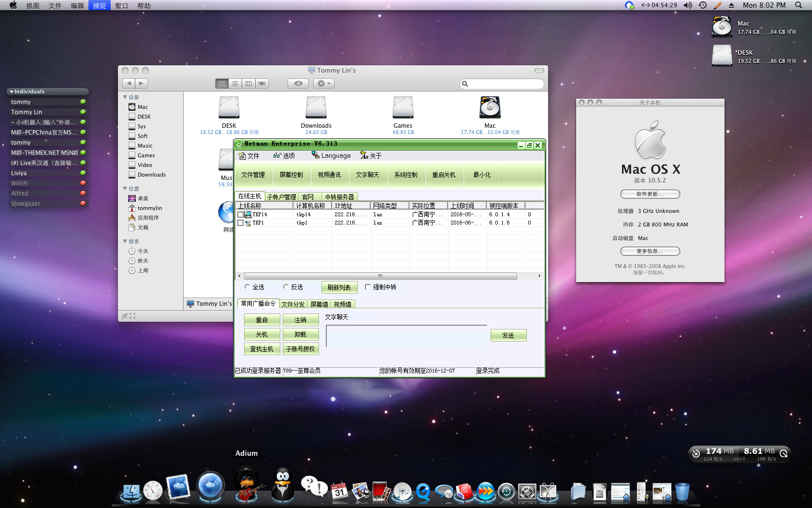Switch to 子帐户管理 tab
Viewport: 812px width, 508px height.
tap(281, 197)
